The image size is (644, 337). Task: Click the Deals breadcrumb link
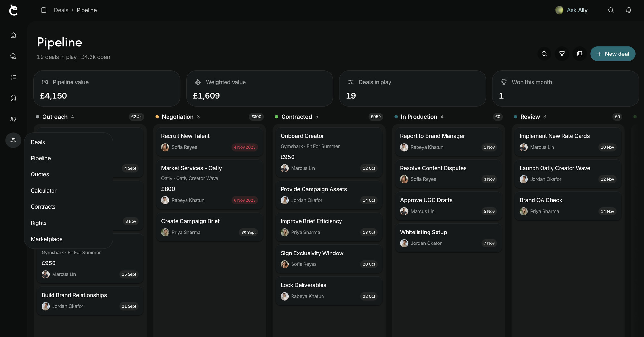point(61,10)
